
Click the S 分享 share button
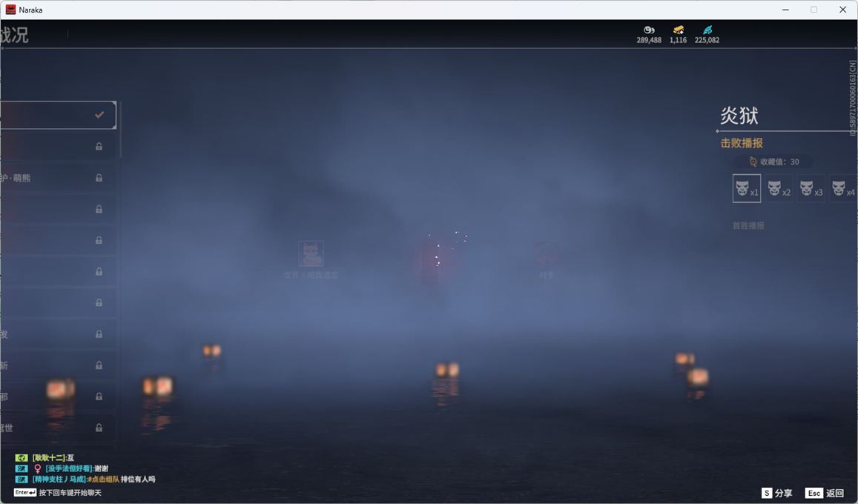pos(777,493)
